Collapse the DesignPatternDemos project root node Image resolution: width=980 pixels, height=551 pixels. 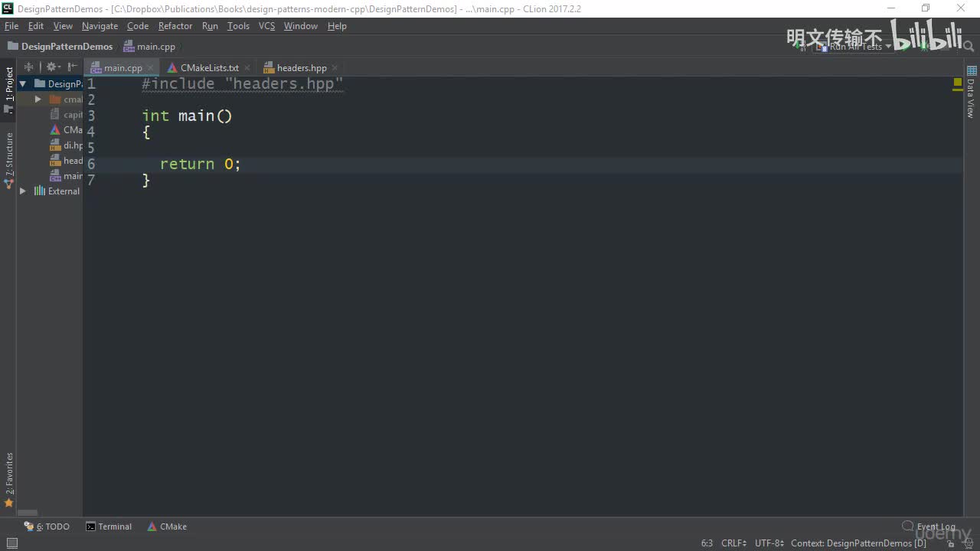coord(23,84)
